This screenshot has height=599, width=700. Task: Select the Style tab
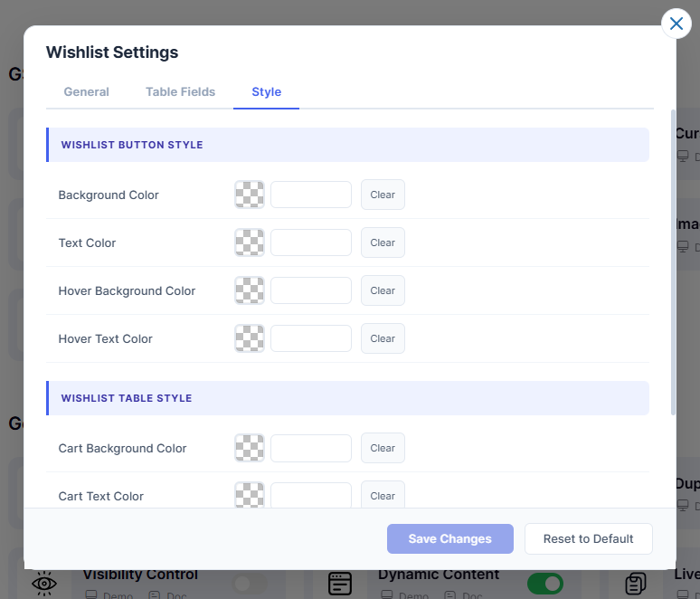tap(266, 92)
